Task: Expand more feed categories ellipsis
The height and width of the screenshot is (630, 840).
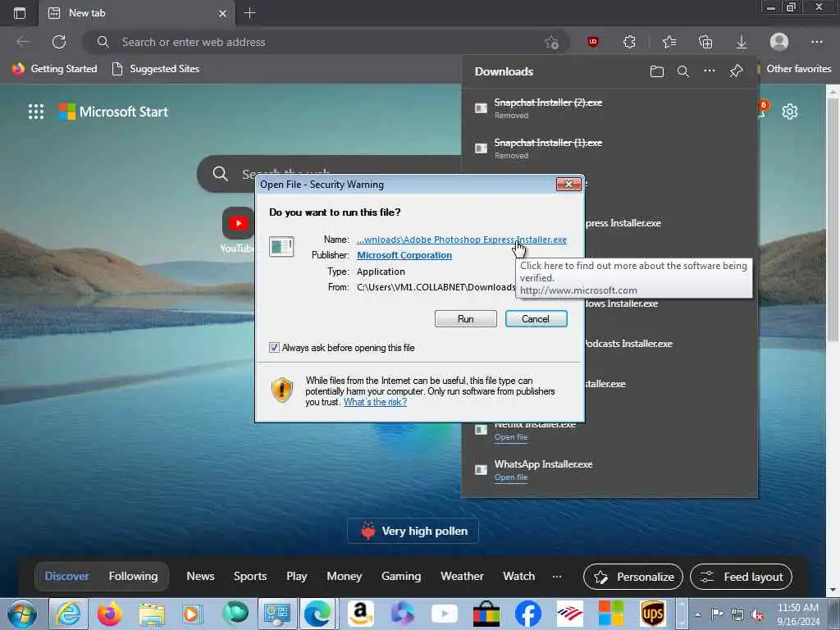Action: click(557, 577)
